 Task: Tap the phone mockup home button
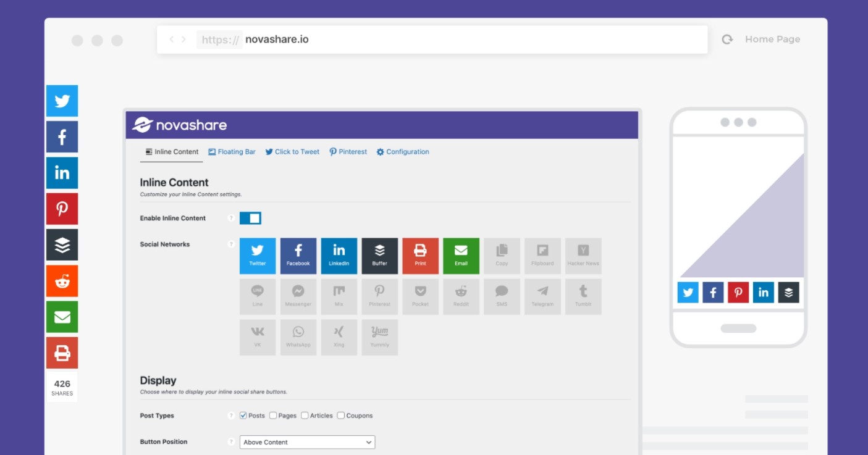tap(738, 328)
